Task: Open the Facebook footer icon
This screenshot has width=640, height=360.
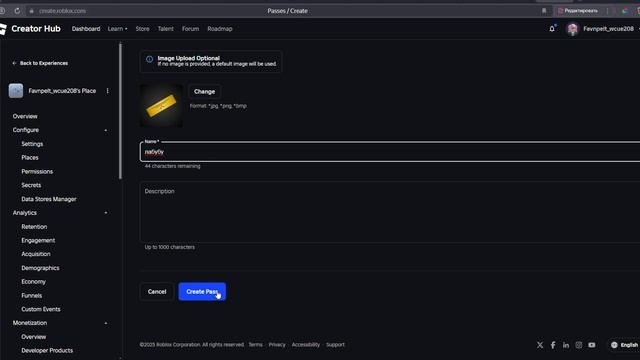Action: pos(553,345)
